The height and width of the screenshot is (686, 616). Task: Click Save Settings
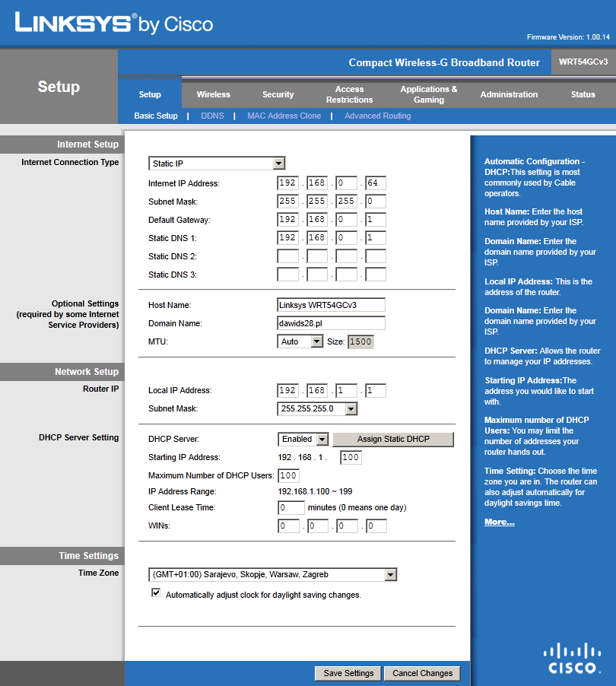pos(348,673)
